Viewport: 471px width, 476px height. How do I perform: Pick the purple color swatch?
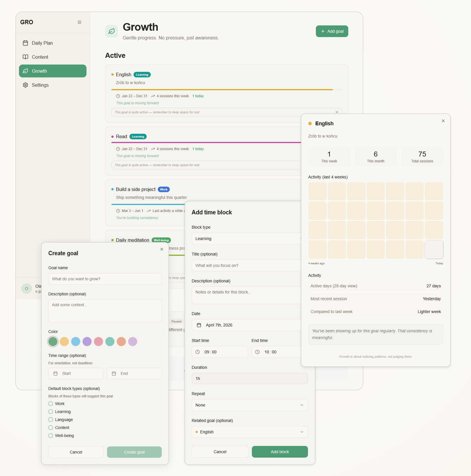(x=87, y=341)
